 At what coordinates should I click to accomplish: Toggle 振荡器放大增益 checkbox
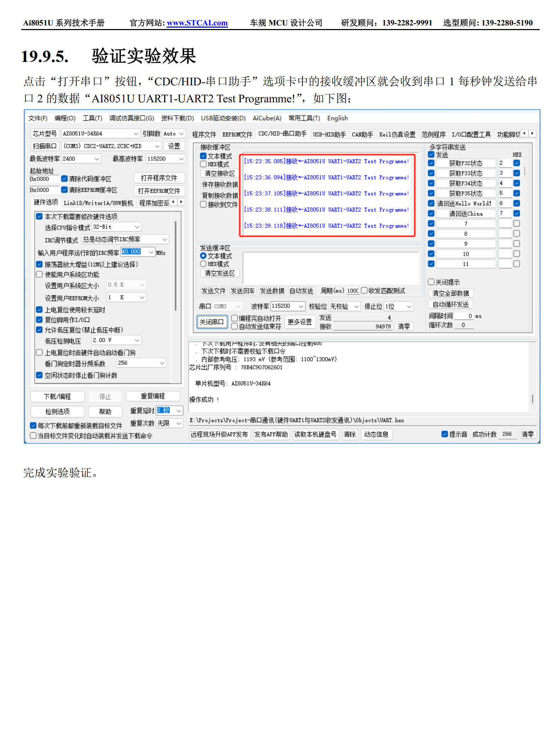(x=39, y=264)
